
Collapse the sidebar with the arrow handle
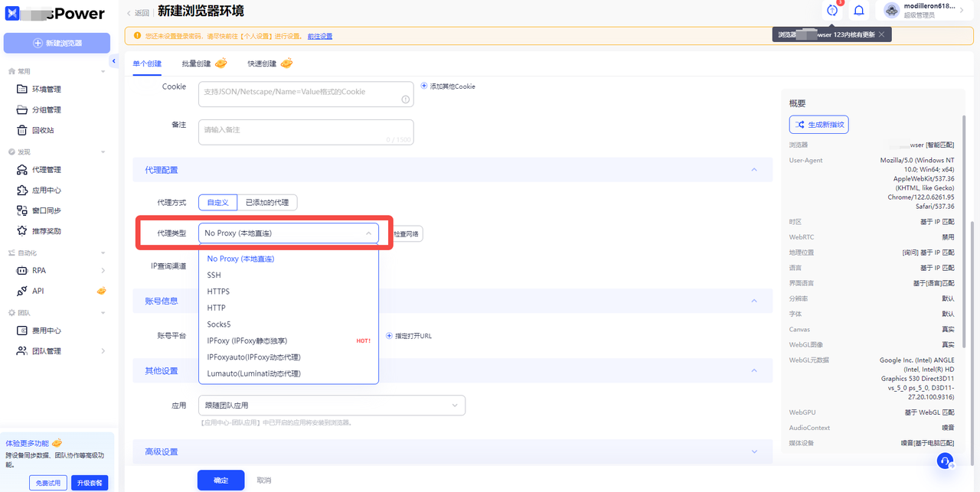114,61
